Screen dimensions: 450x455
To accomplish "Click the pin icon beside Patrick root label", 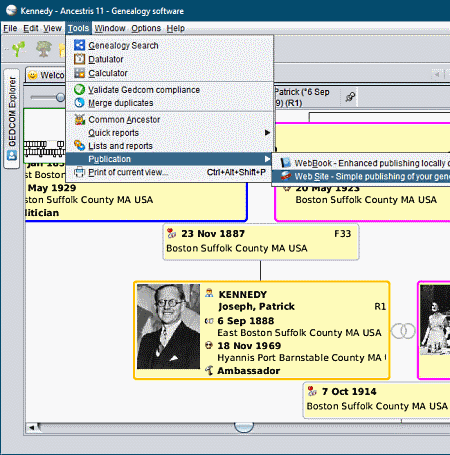I will point(350,97).
